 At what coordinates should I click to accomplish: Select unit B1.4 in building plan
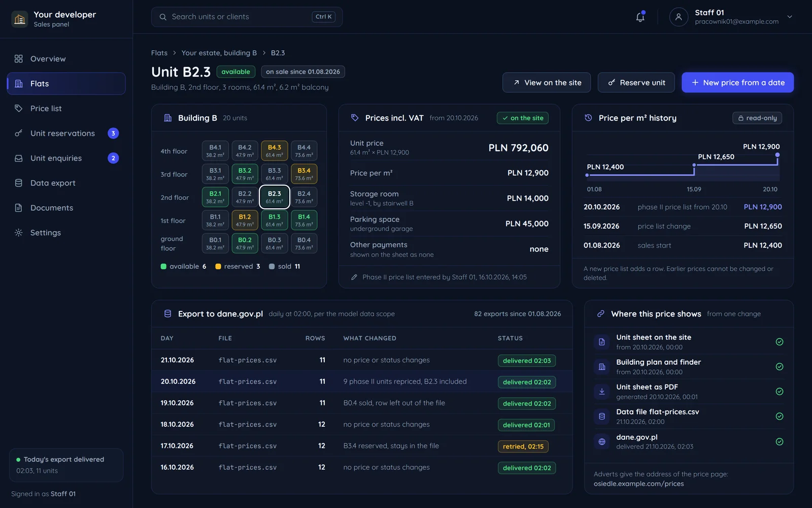tap(304, 220)
